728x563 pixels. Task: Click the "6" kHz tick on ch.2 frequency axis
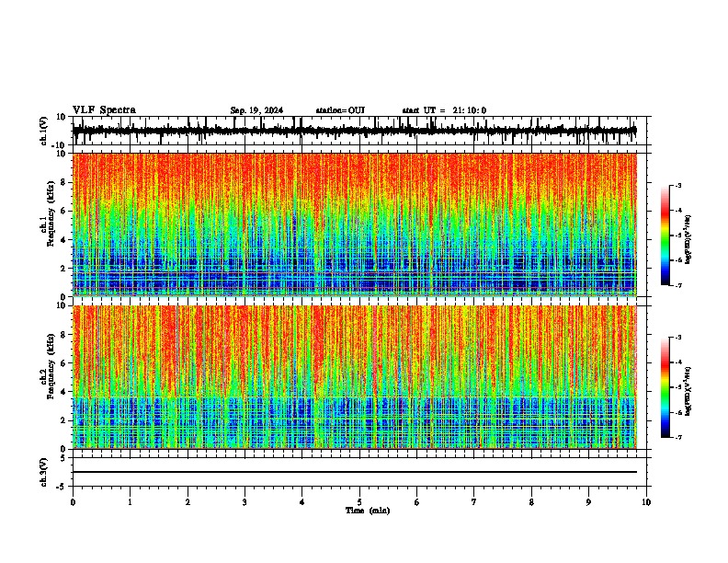click(64, 363)
